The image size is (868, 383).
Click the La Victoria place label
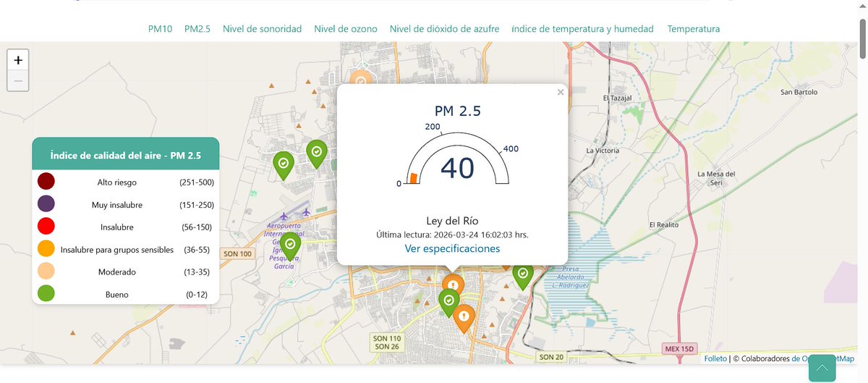click(x=603, y=151)
